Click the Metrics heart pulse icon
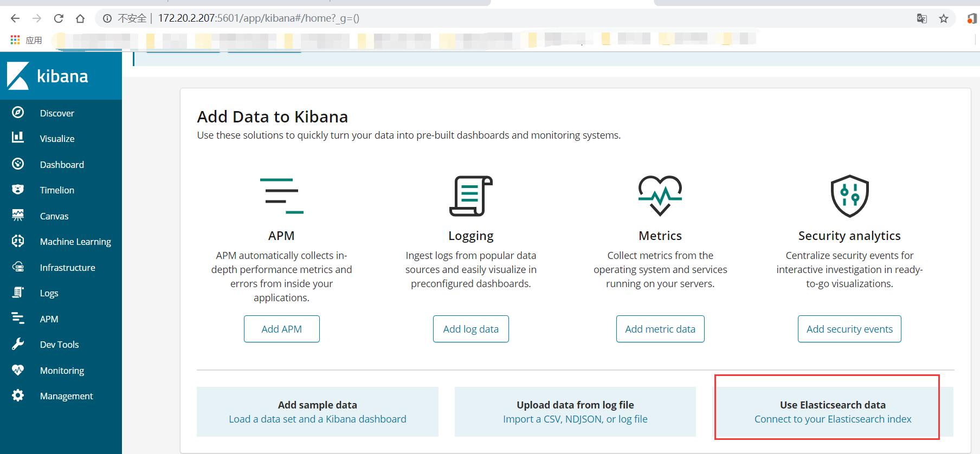Screen dimensions: 980x454 click(x=660, y=196)
